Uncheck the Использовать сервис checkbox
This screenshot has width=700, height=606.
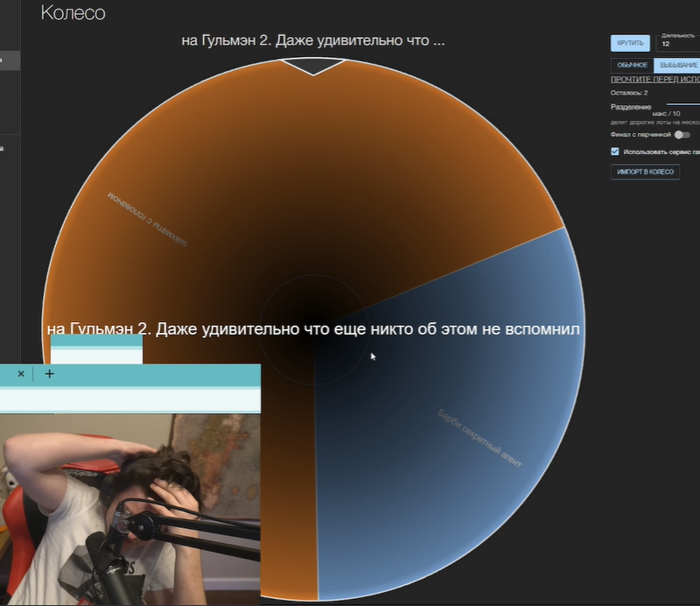(x=613, y=150)
